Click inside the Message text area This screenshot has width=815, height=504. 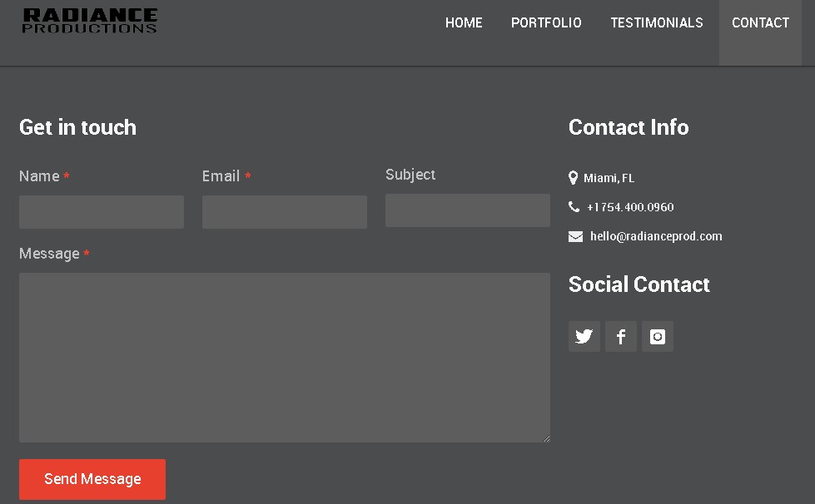point(285,358)
